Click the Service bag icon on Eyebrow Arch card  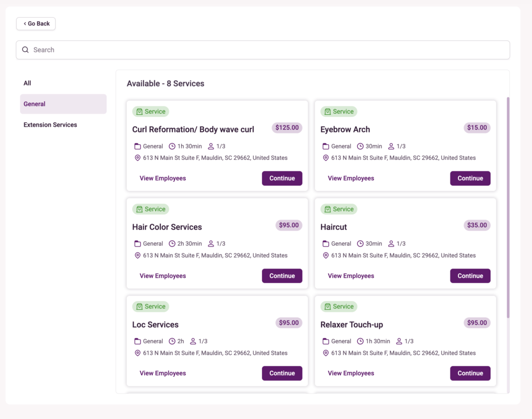pyautogui.click(x=327, y=112)
